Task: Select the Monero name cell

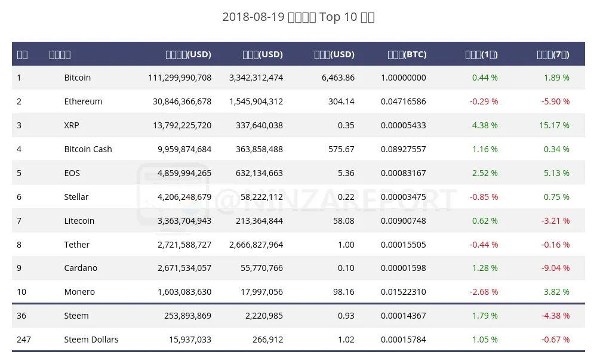Action: pyautogui.click(x=79, y=292)
